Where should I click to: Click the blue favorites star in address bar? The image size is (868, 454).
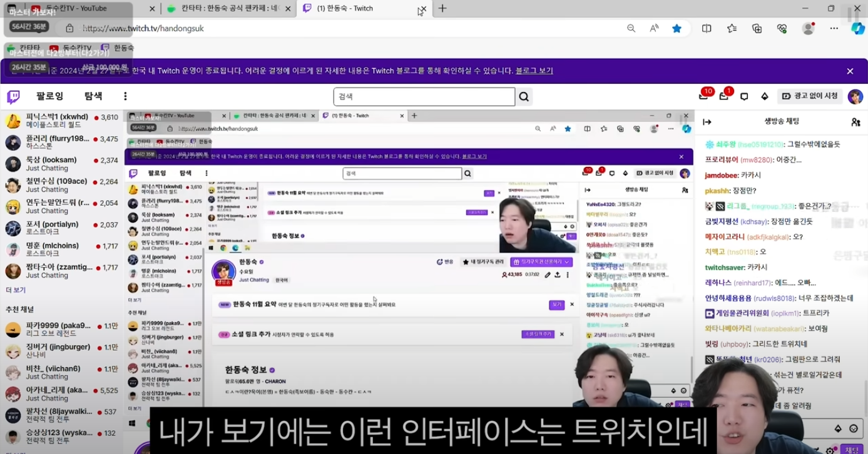[x=677, y=28]
